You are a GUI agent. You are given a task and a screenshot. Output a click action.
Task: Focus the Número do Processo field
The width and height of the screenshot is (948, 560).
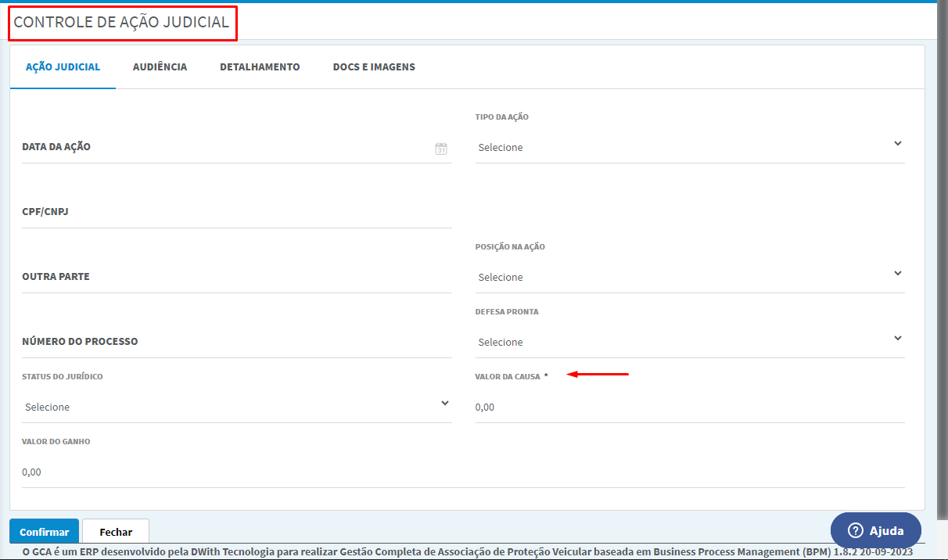237,342
